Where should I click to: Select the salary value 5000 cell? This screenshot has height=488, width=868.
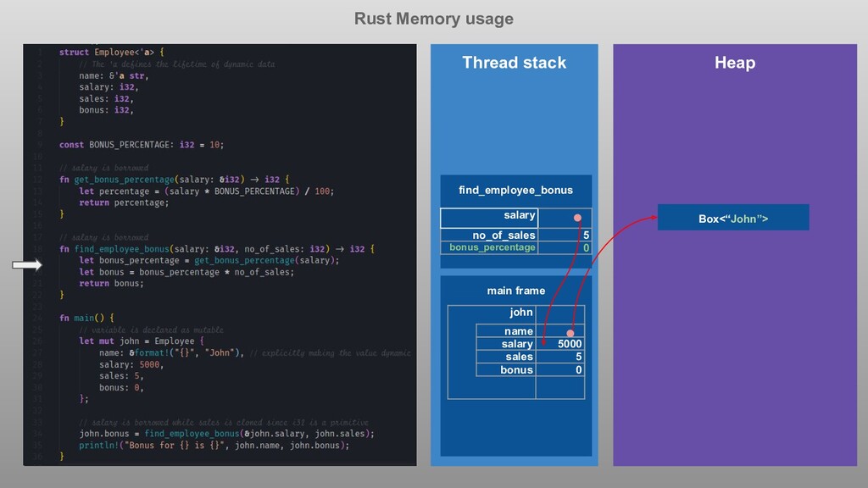pos(570,344)
